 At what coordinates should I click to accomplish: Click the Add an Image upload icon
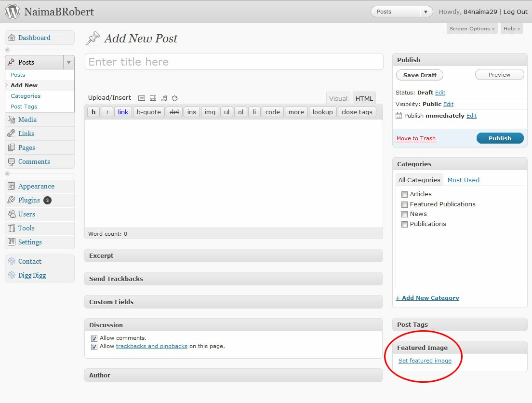click(x=142, y=98)
